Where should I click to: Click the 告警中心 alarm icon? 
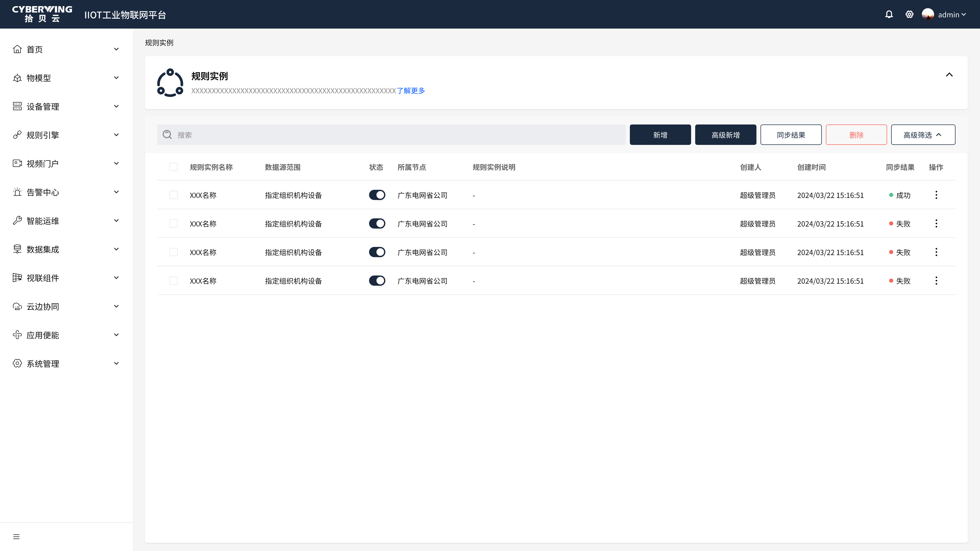click(17, 192)
